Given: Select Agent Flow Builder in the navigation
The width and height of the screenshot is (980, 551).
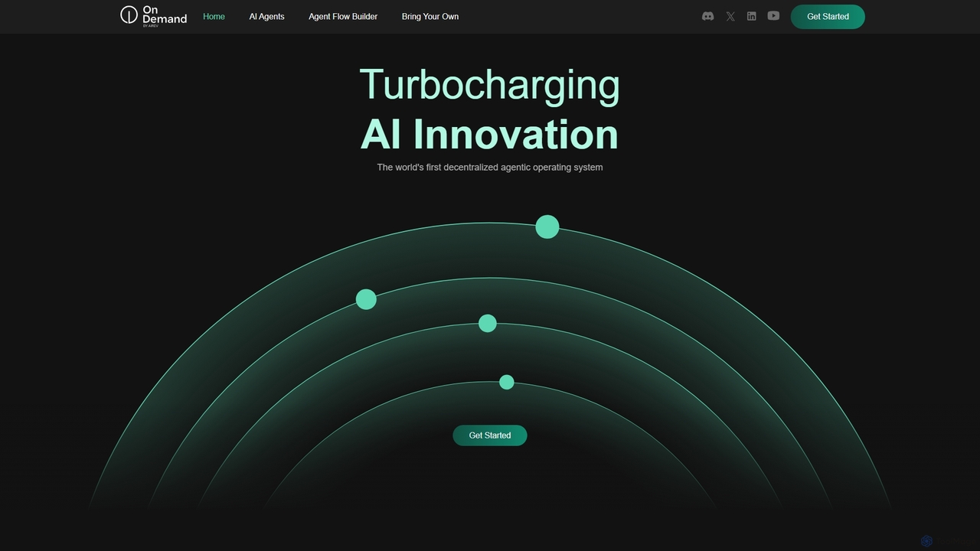Looking at the screenshot, I should (x=343, y=17).
